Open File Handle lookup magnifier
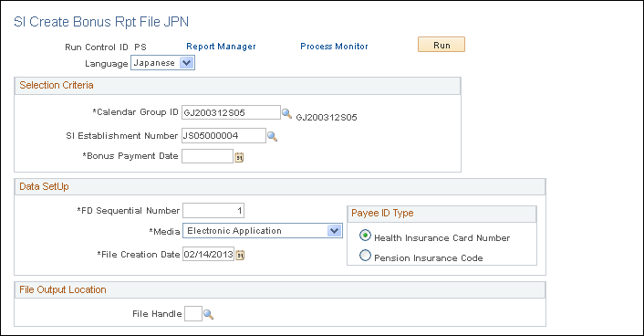The image size is (644, 336). point(208,315)
